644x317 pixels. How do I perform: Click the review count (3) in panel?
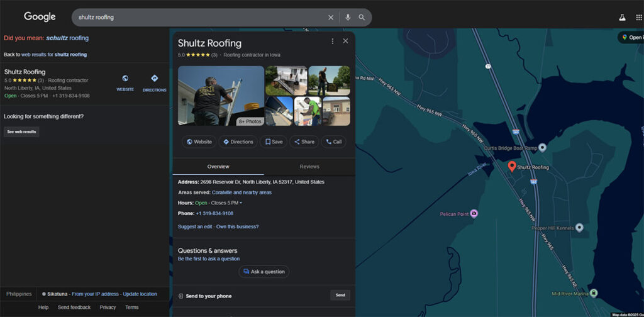[x=214, y=55]
